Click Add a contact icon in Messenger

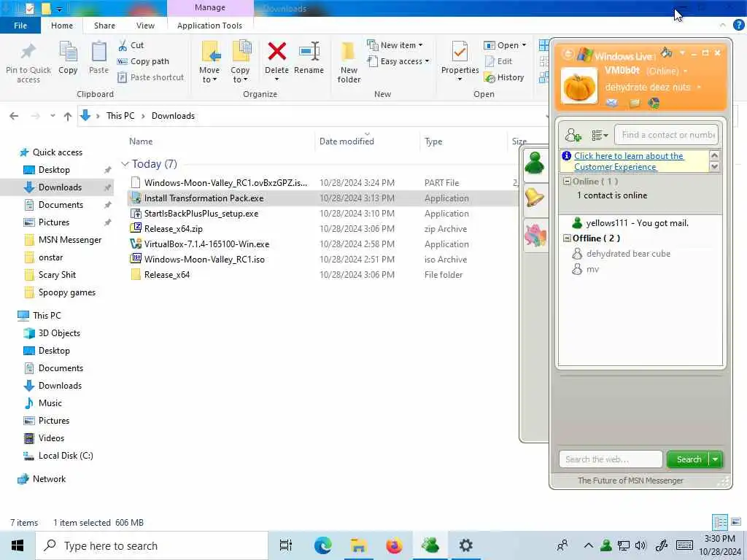(x=573, y=135)
